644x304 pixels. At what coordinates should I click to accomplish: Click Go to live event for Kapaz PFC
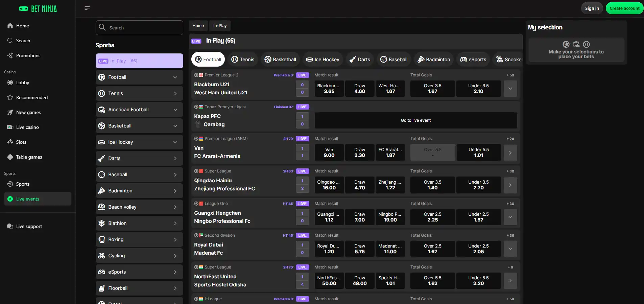pos(416,120)
